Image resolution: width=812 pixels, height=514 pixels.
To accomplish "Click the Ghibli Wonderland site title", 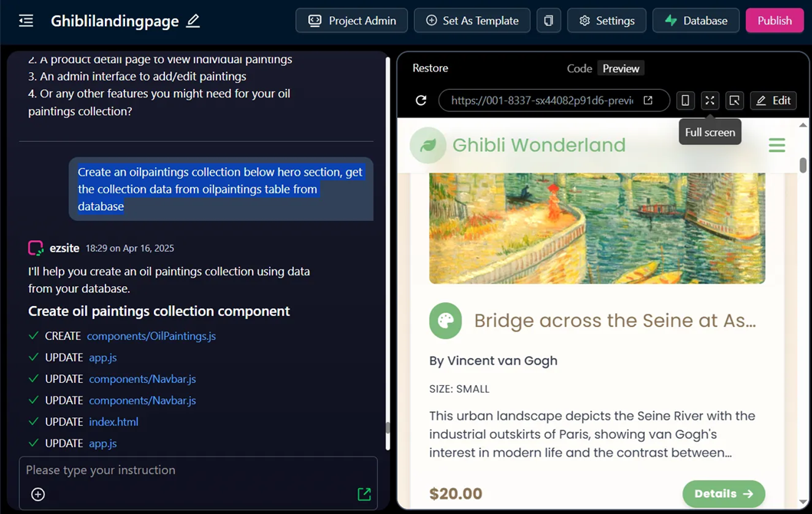I will [538, 145].
